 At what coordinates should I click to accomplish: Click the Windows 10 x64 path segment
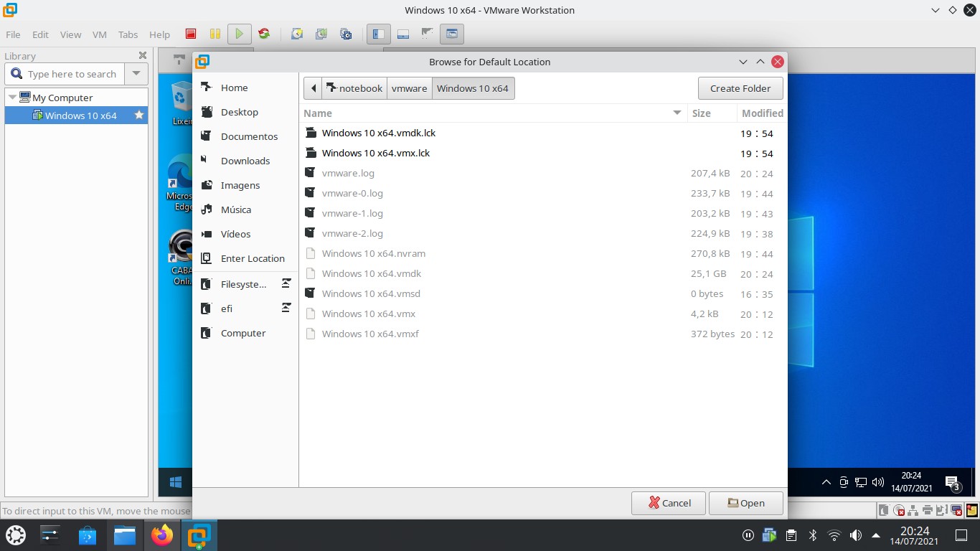point(473,88)
